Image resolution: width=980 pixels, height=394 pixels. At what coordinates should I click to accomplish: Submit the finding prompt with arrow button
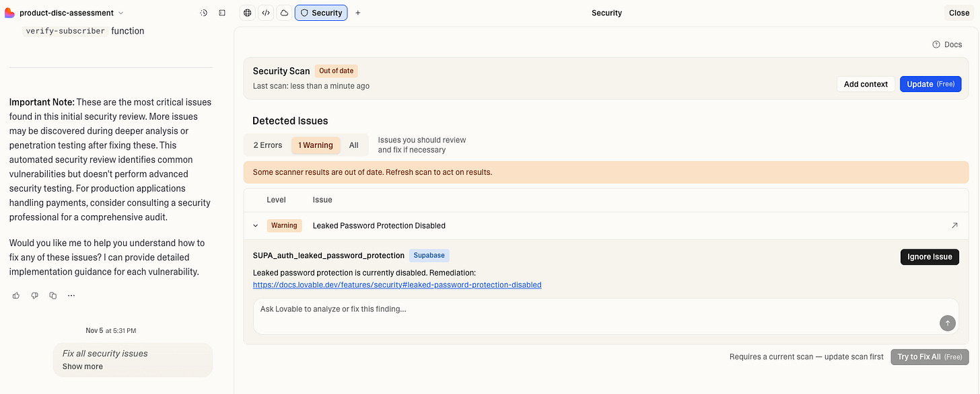948,323
